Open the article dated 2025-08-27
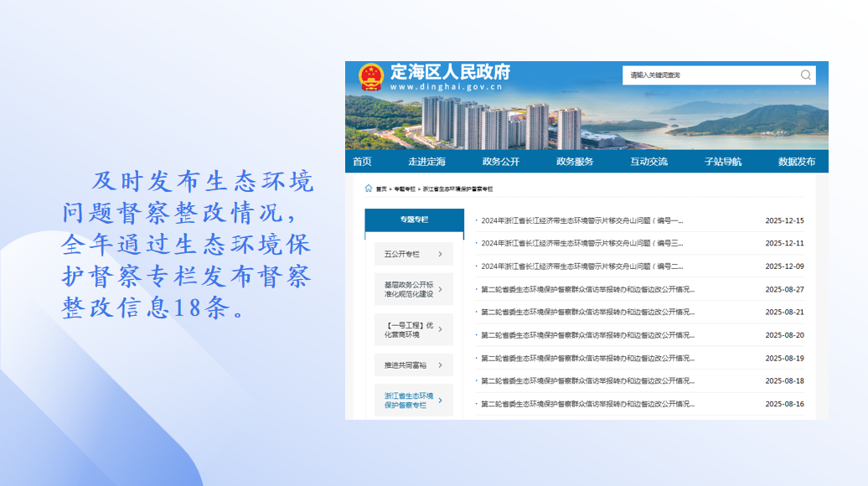This screenshot has height=486, width=868. point(586,289)
